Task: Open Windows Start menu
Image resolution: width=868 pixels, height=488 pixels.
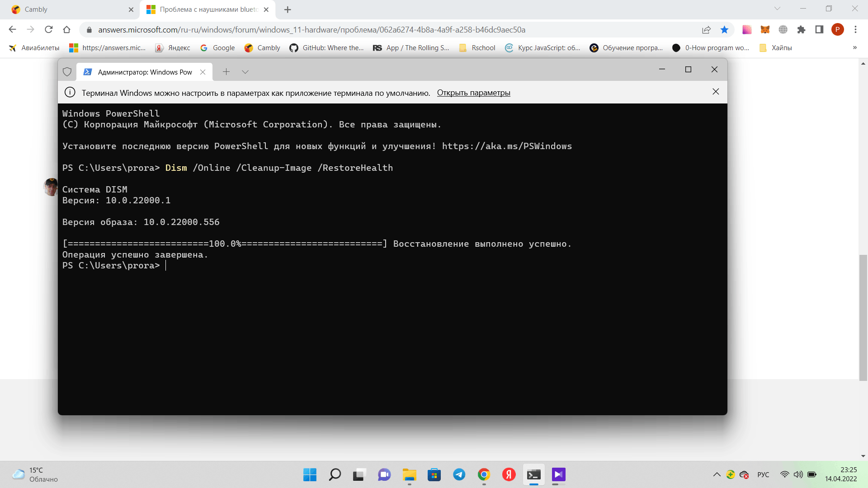Action: point(310,474)
